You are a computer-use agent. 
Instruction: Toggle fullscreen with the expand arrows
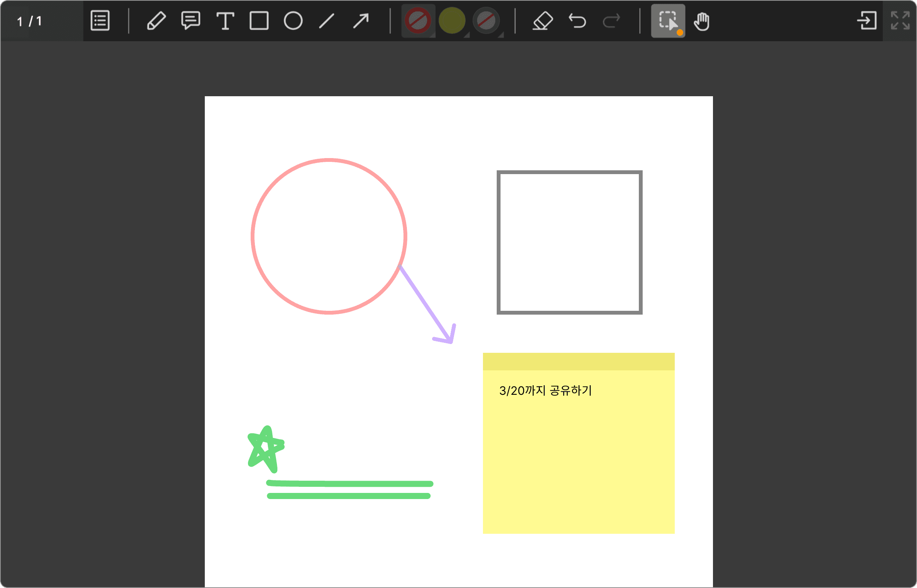(900, 21)
